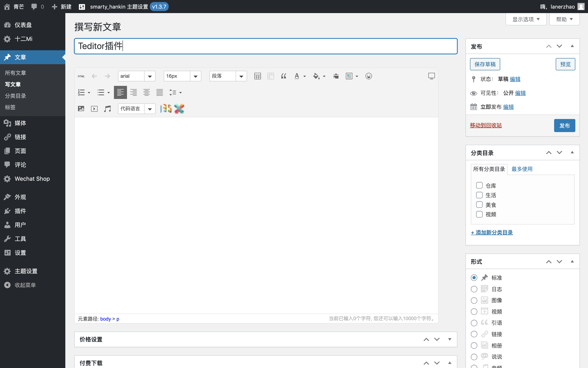The width and height of the screenshot is (588, 368).
Task: Open 所有文章 in sidebar
Action: click(16, 73)
